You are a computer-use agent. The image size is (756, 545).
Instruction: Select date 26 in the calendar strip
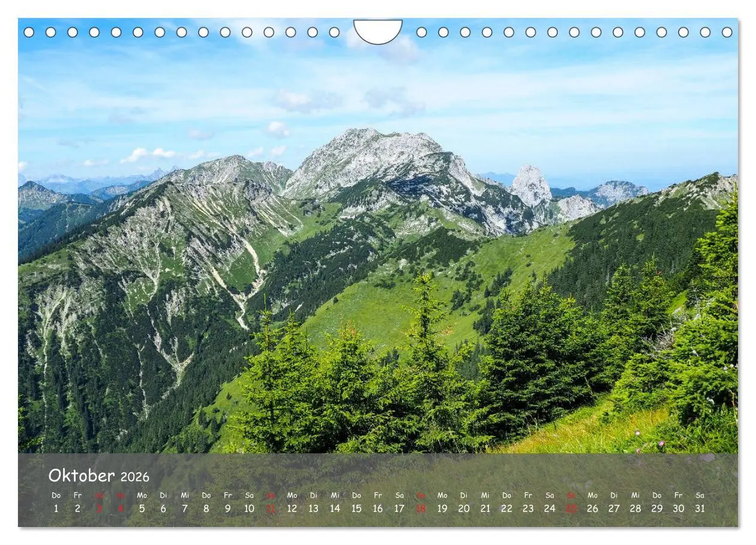point(592,508)
